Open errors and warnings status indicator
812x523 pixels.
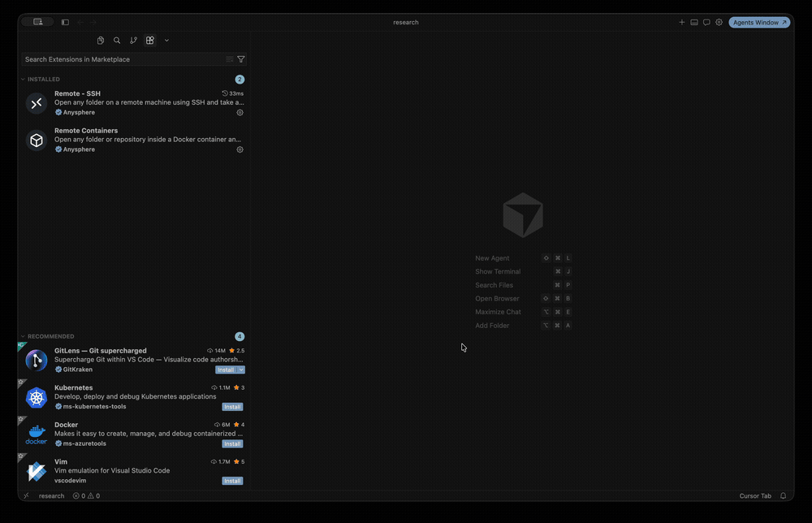[87, 496]
